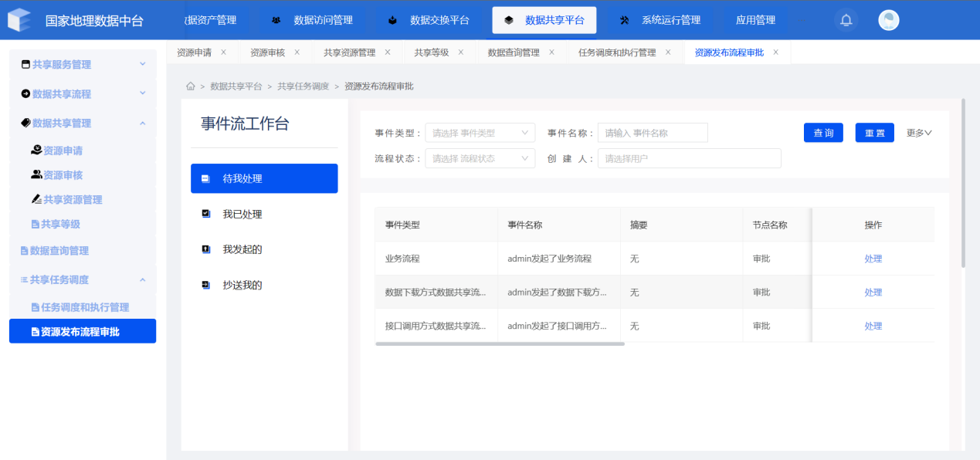The width and height of the screenshot is (980, 460).
Task: Switch to the 数据查询管理 tab
Action: [x=514, y=52]
